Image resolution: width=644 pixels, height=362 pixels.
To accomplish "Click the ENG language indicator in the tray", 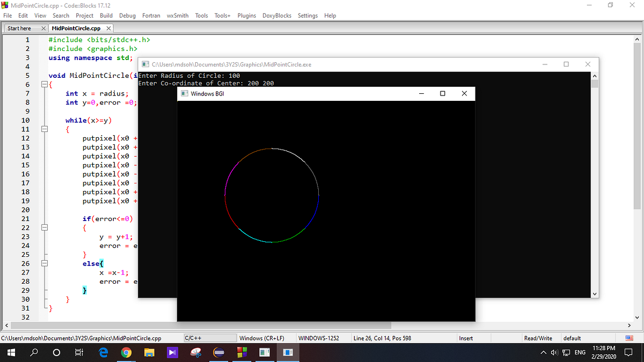I will 580,352.
